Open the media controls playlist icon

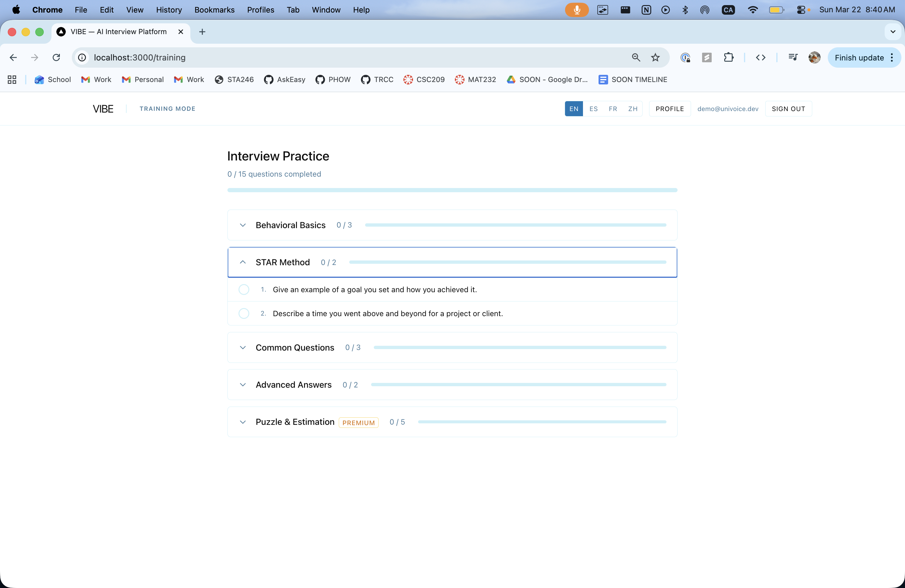793,57
